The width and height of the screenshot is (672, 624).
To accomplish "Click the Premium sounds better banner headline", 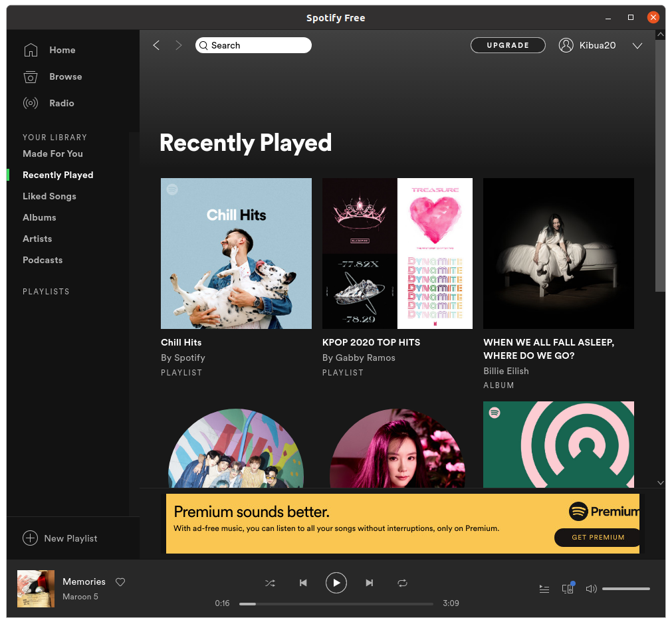I will [x=251, y=512].
